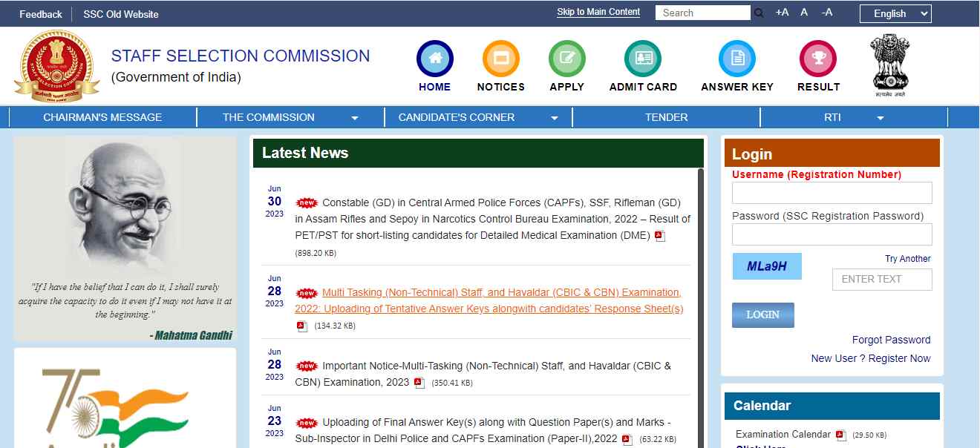This screenshot has height=448, width=980.
Task: Click Examination Calendar link
Action: click(x=783, y=434)
